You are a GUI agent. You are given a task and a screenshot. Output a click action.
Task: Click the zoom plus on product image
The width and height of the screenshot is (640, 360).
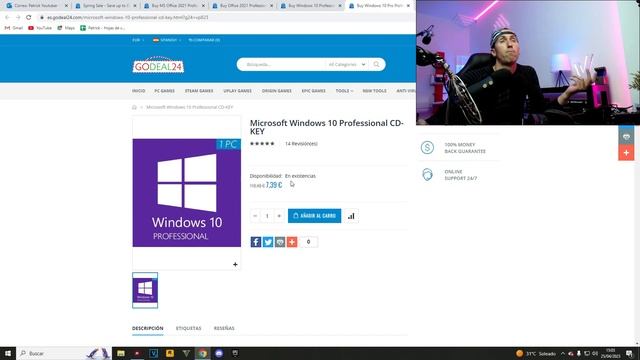[235, 264]
